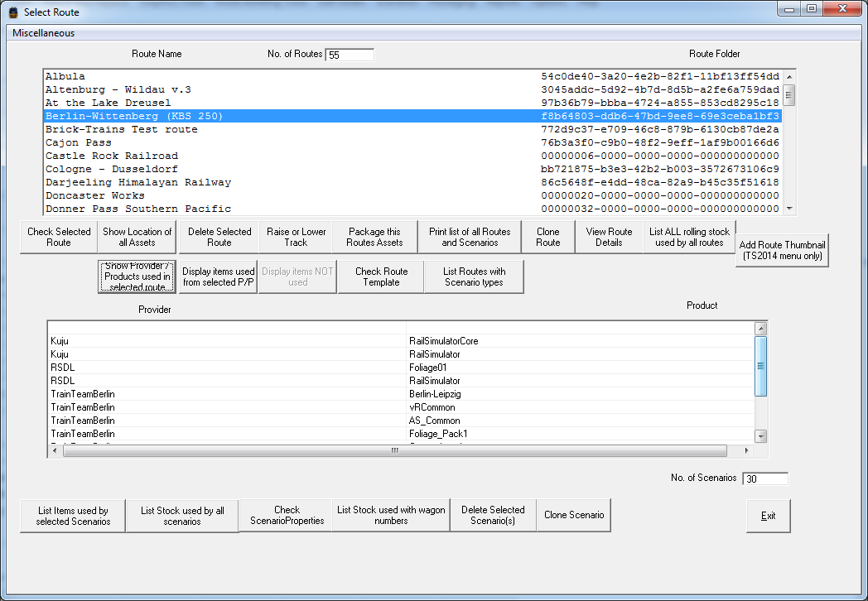Click the No. of Scenarios field
Image resolution: width=868 pixels, height=601 pixels.
765,478
